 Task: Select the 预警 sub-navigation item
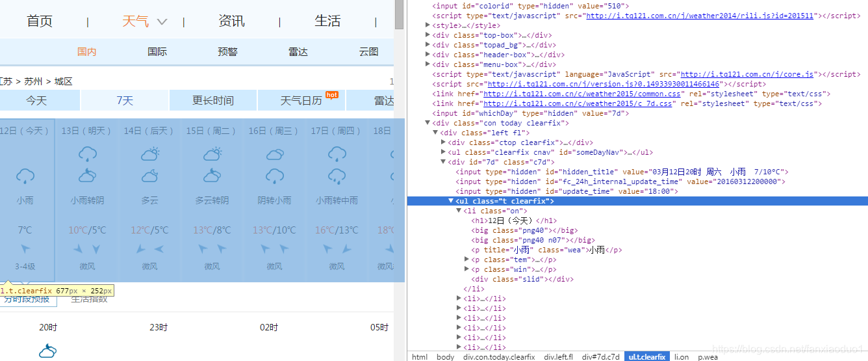(227, 52)
